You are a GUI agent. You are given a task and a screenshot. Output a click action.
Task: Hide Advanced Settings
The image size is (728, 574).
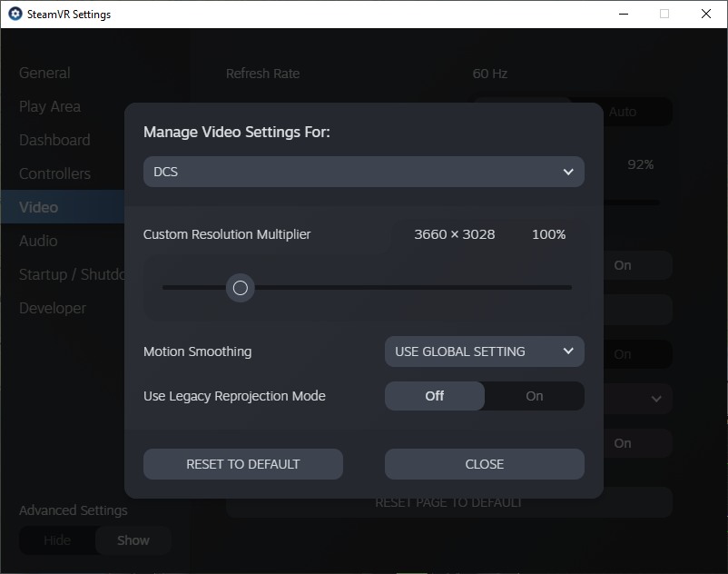click(x=57, y=540)
